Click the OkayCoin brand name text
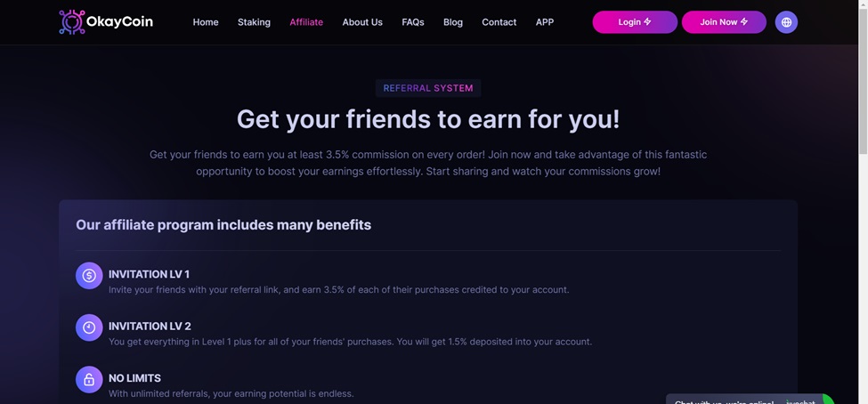Image resolution: width=868 pixels, height=404 pixels. tap(119, 22)
